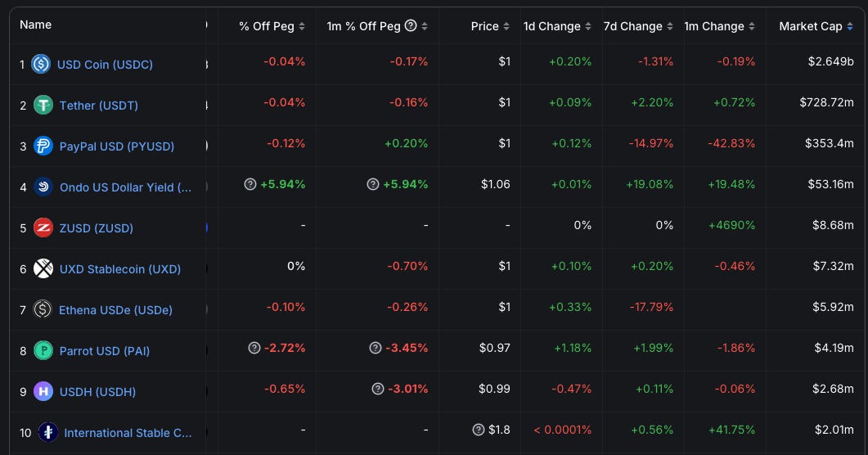Click Tether market cap $728.72m

tap(826, 102)
